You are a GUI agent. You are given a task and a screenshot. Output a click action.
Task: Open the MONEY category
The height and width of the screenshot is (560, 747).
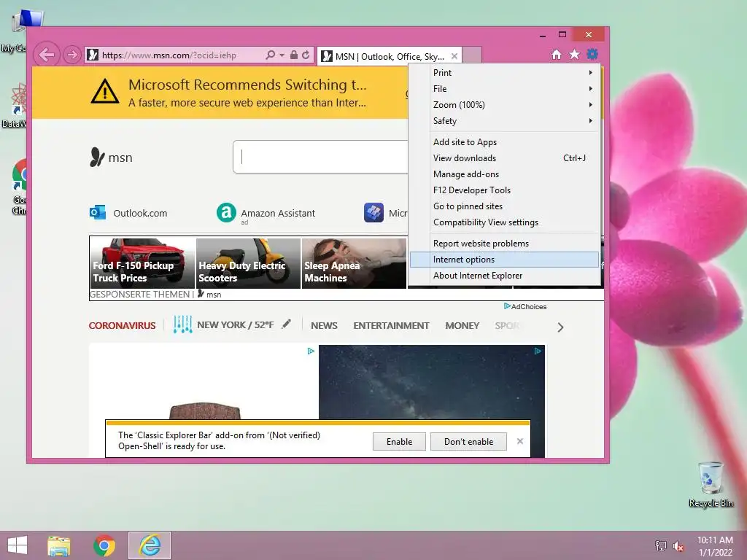click(462, 326)
